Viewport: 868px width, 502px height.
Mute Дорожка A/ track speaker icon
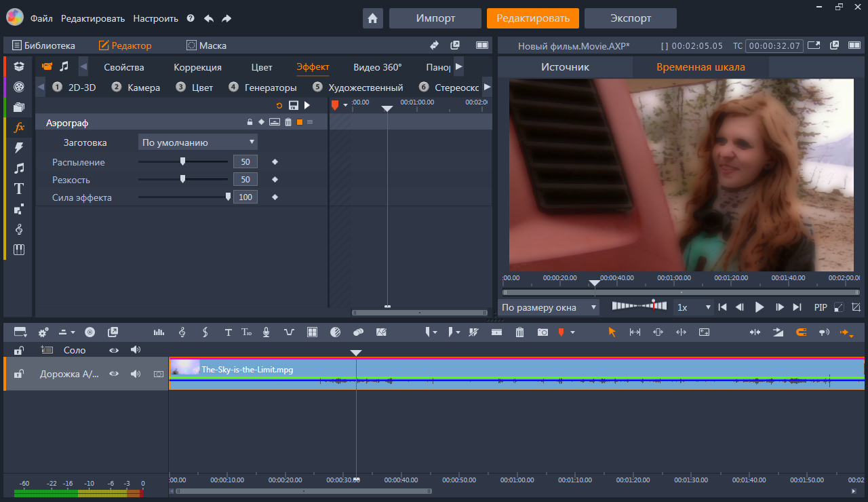pos(135,373)
